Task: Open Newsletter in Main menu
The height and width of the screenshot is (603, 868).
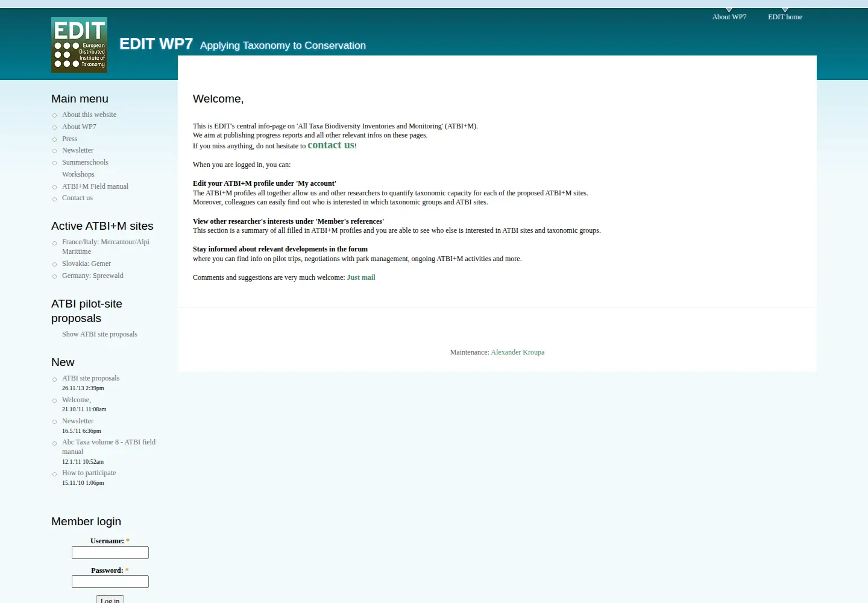Action: (78, 150)
